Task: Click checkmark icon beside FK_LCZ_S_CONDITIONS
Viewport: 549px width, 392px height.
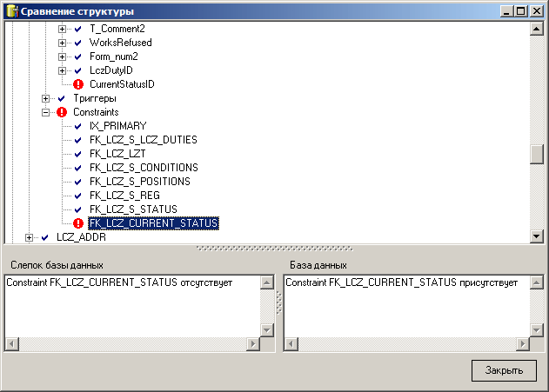Action: (x=78, y=168)
